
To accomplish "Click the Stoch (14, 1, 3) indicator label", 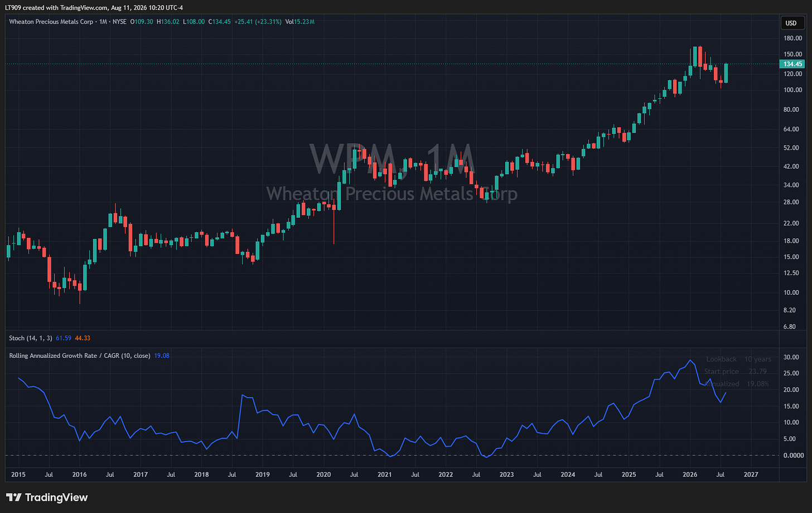I will pos(31,338).
